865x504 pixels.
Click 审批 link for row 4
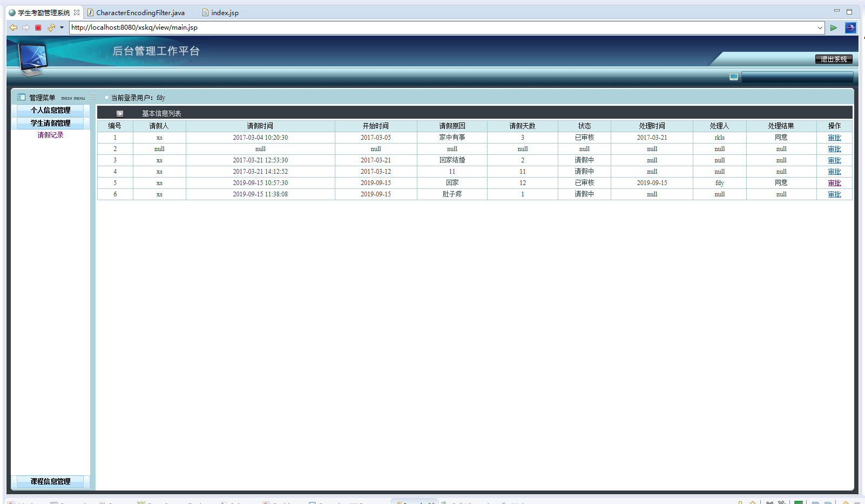click(834, 172)
